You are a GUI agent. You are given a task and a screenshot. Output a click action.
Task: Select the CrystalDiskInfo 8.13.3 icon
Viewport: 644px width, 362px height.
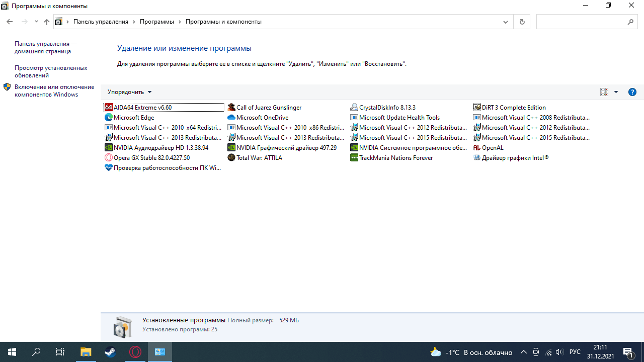coord(354,107)
